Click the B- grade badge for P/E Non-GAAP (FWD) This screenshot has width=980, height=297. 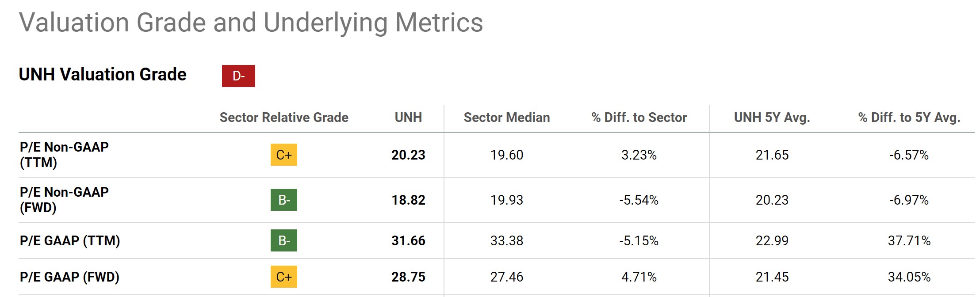click(283, 200)
